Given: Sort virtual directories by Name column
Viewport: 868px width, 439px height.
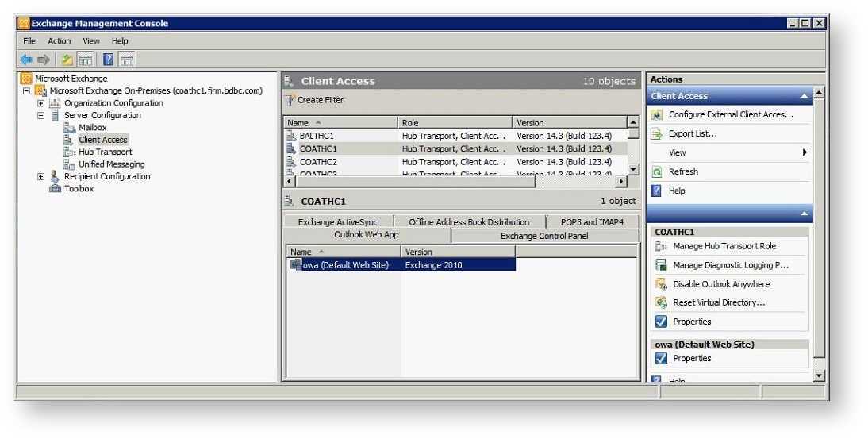Looking at the screenshot, I should (344, 252).
